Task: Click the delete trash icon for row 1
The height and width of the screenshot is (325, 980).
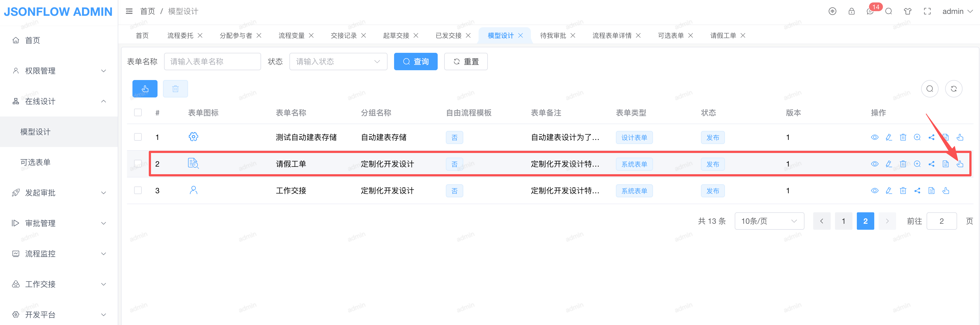Action: (x=903, y=137)
